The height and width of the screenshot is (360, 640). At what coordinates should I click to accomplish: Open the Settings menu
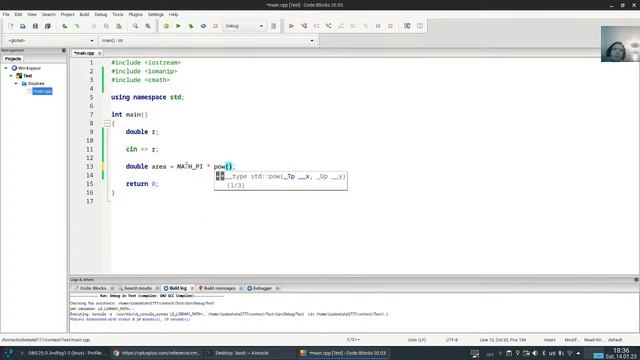tap(156, 14)
